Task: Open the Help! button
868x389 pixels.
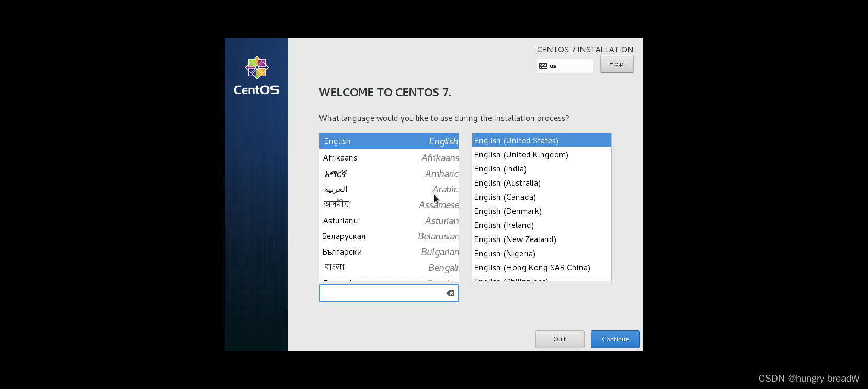Action: (x=617, y=64)
